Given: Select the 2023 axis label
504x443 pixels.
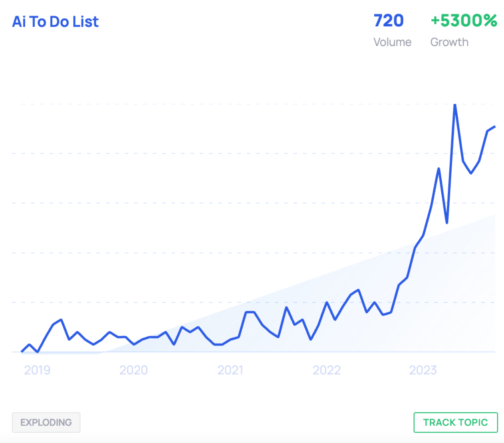Looking at the screenshot, I should click(x=423, y=370).
